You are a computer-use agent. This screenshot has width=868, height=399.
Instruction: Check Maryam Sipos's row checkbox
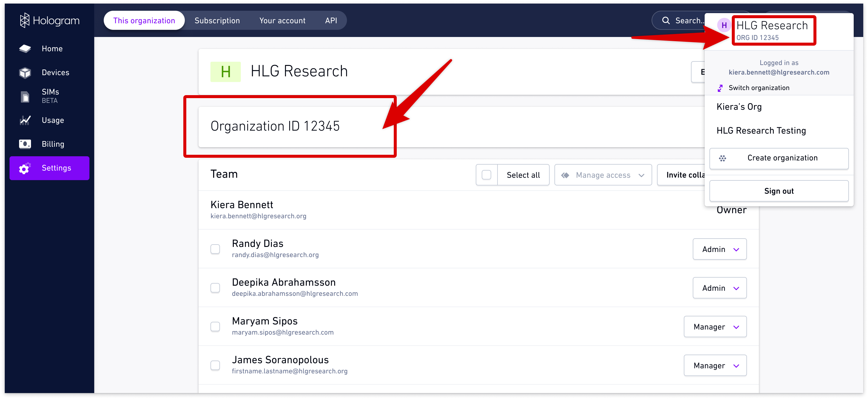[x=215, y=326]
